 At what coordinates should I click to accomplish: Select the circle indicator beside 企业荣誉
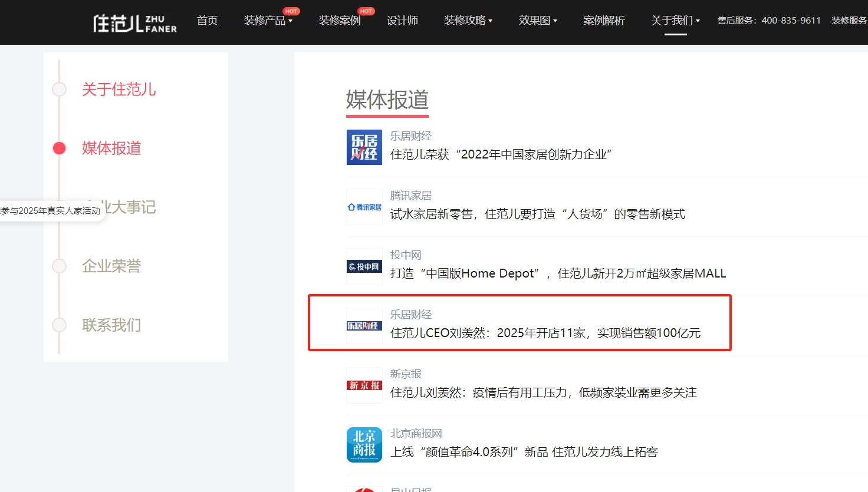point(59,266)
